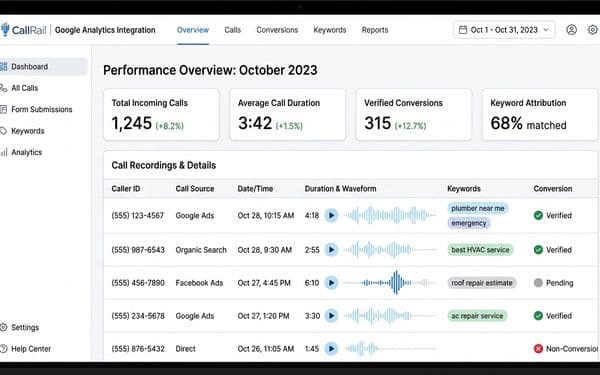This screenshot has width=600, height=375.
Task: Click the gray Pending status icon
Action: [x=538, y=283]
